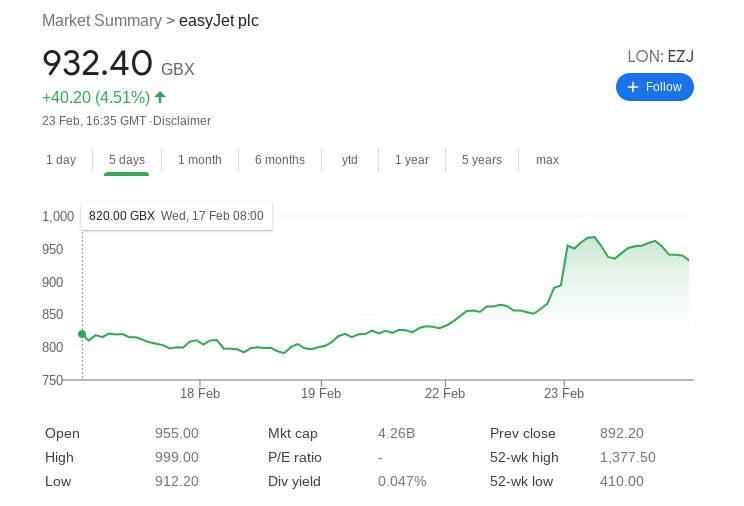Click the 19 Feb axis label
This screenshot has height=506, width=744.
pos(321,394)
